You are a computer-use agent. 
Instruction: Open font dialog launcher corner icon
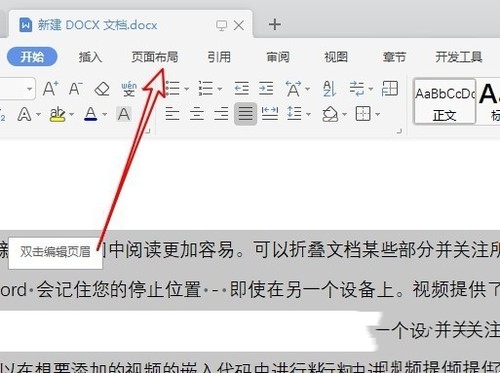pos(148,131)
